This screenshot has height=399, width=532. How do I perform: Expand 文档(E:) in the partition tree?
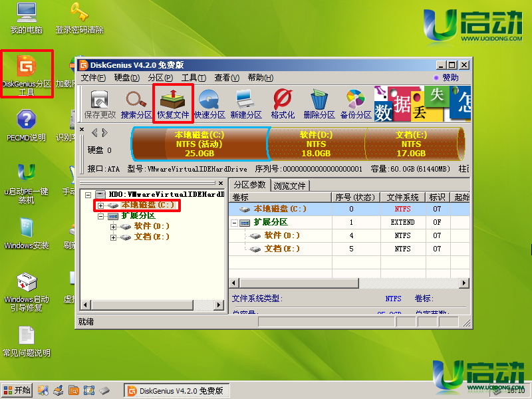coord(113,237)
